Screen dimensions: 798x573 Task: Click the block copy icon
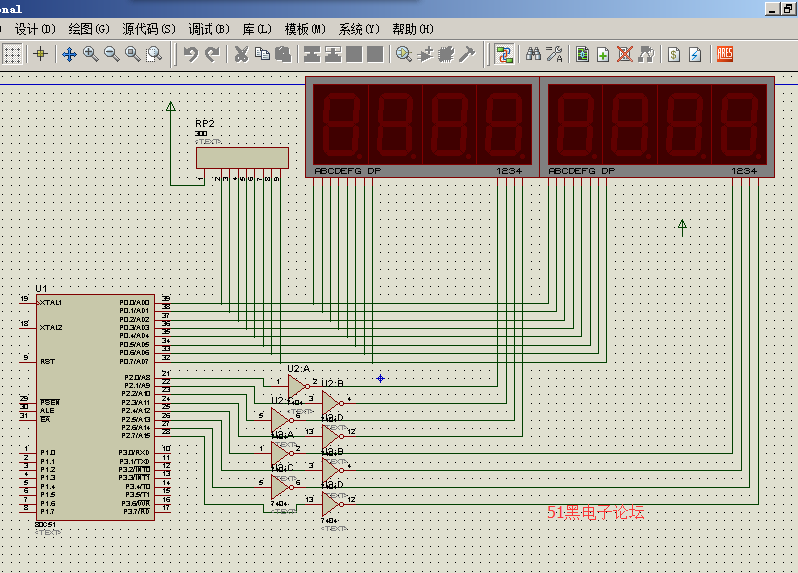click(312, 54)
